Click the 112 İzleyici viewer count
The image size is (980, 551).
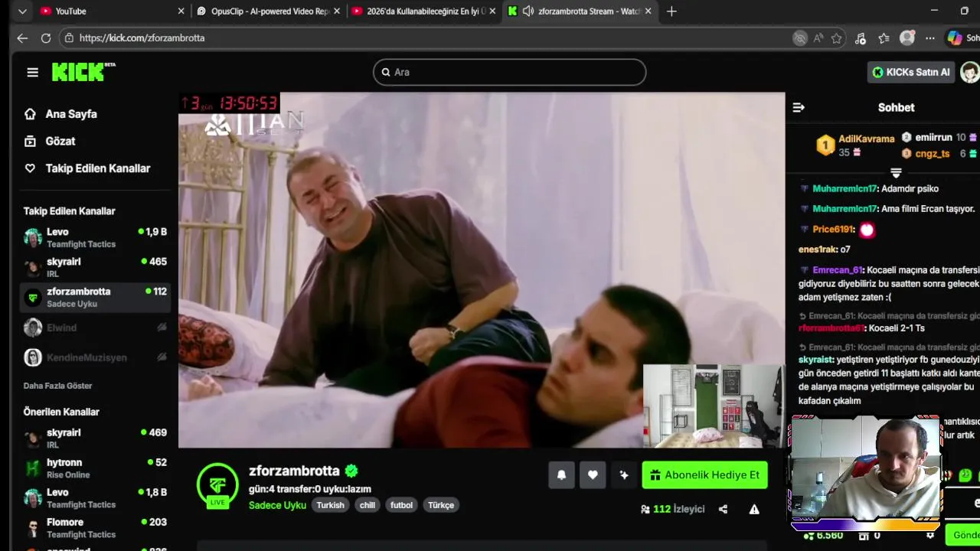tap(673, 509)
